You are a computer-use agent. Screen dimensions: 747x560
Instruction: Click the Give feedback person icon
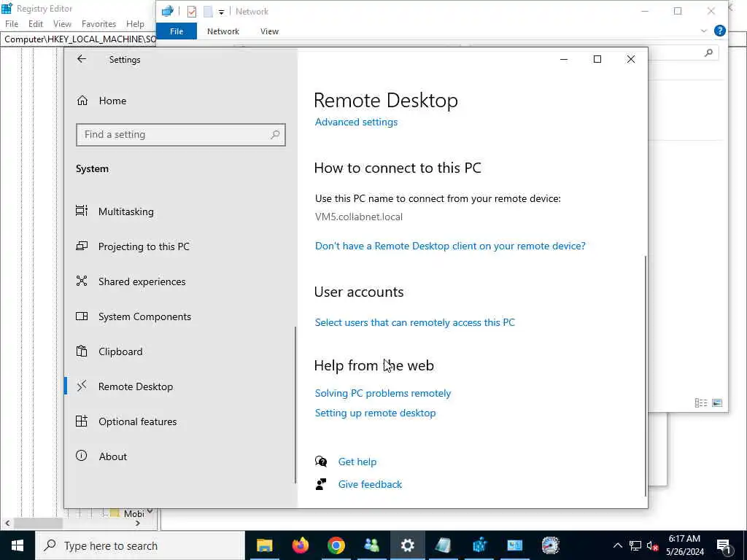[321, 484]
